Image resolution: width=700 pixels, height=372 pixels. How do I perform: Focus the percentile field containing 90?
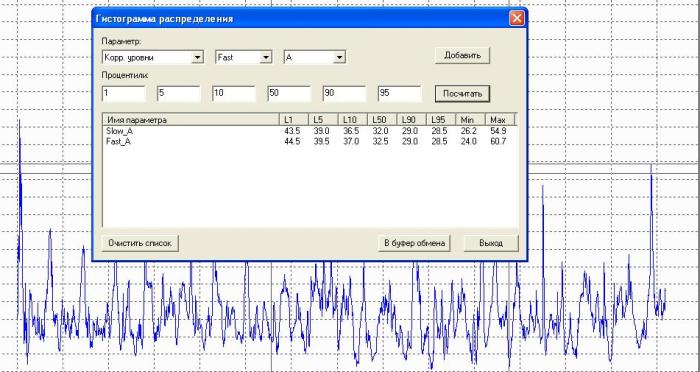point(344,94)
